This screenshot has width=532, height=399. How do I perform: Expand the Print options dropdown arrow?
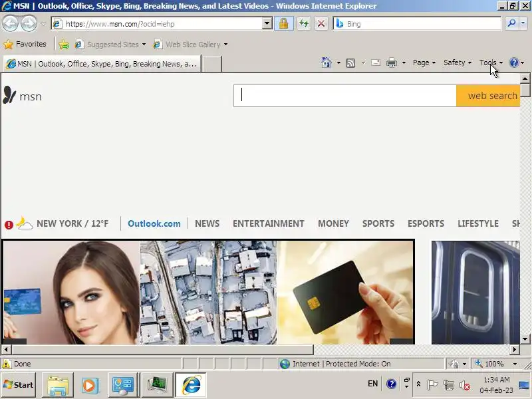(404, 63)
